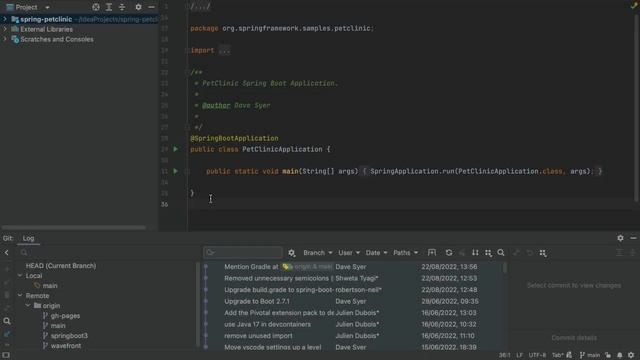The height and width of the screenshot is (360, 640).
Task: Click search icon in Git side toolbar
Action: coord(7,321)
